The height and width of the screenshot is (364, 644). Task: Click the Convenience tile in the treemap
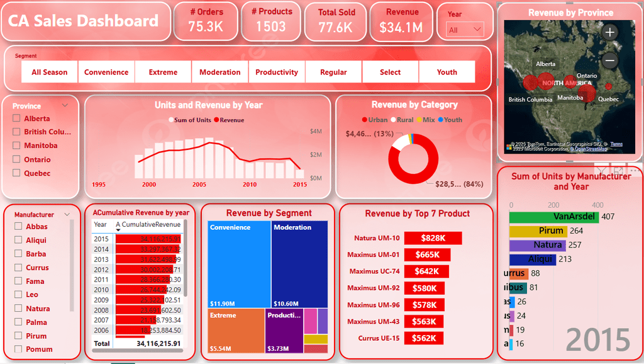(x=239, y=264)
